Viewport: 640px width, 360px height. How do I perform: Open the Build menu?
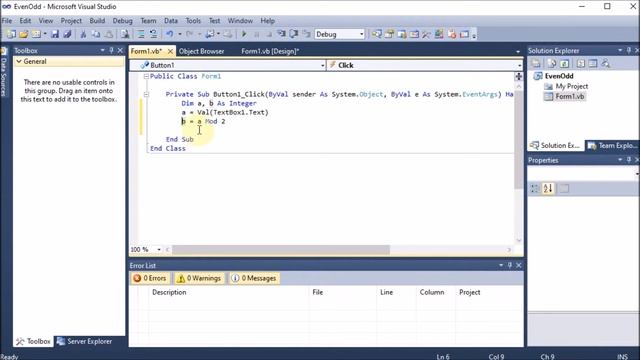click(x=97, y=21)
